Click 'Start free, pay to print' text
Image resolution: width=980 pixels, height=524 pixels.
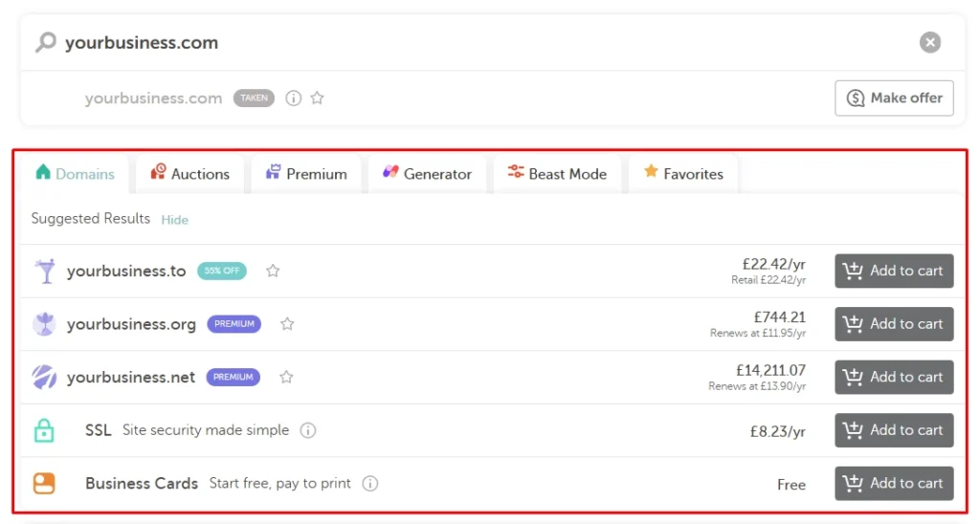click(x=280, y=484)
